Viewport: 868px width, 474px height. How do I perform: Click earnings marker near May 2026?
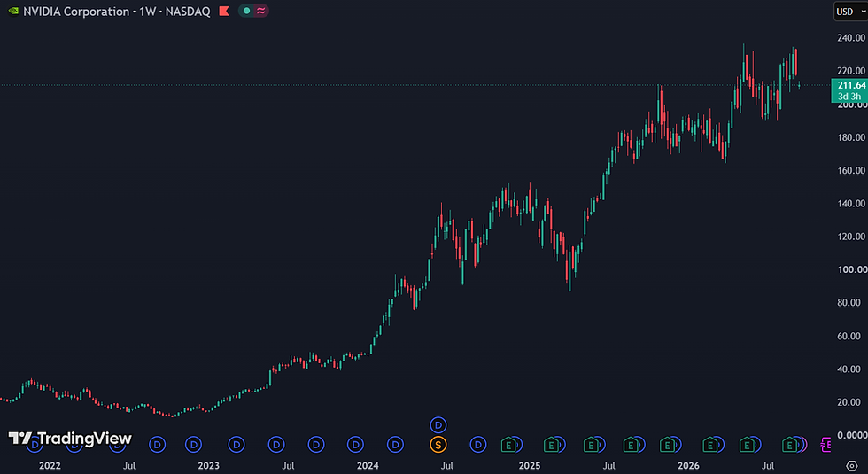[747, 445]
